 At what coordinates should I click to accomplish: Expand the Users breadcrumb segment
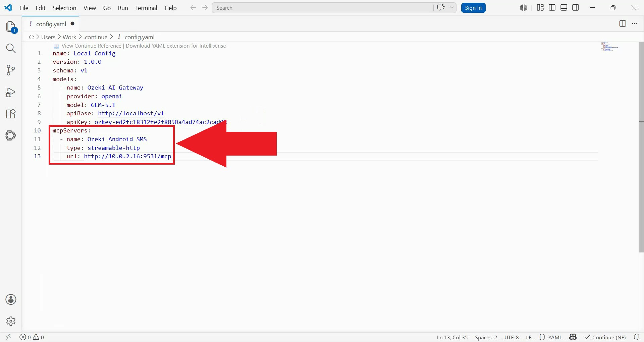point(48,37)
